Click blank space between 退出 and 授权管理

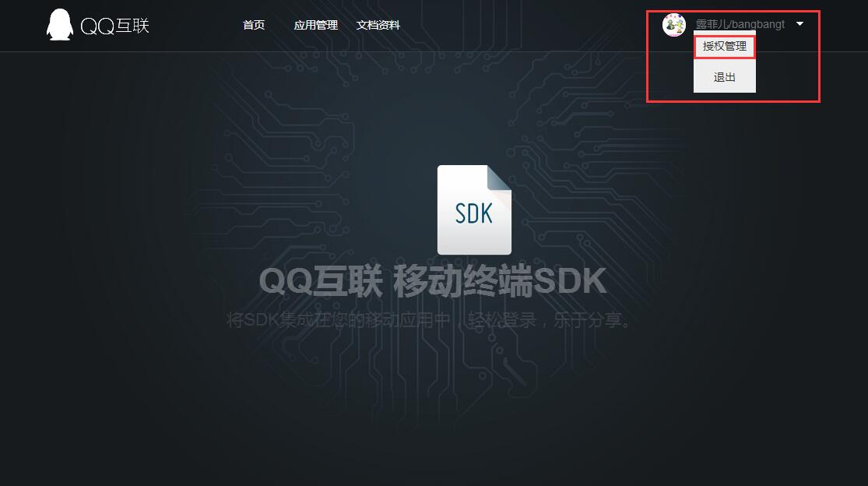(725, 62)
